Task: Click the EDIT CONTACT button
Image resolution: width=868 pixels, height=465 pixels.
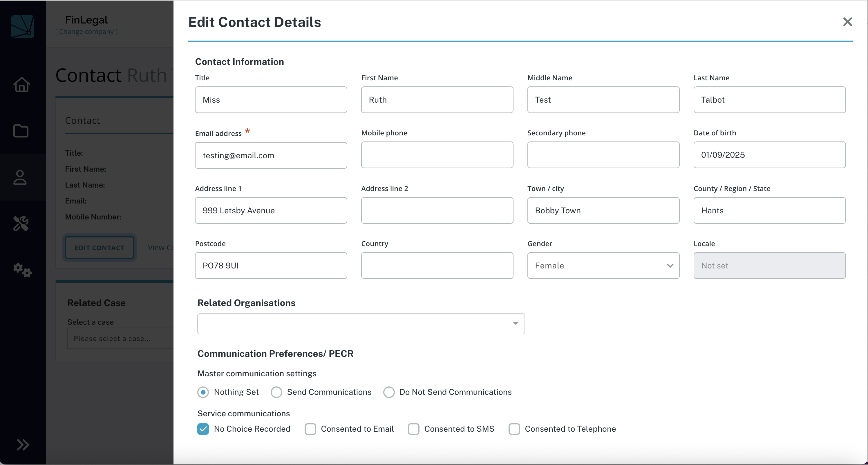Action: [99, 248]
